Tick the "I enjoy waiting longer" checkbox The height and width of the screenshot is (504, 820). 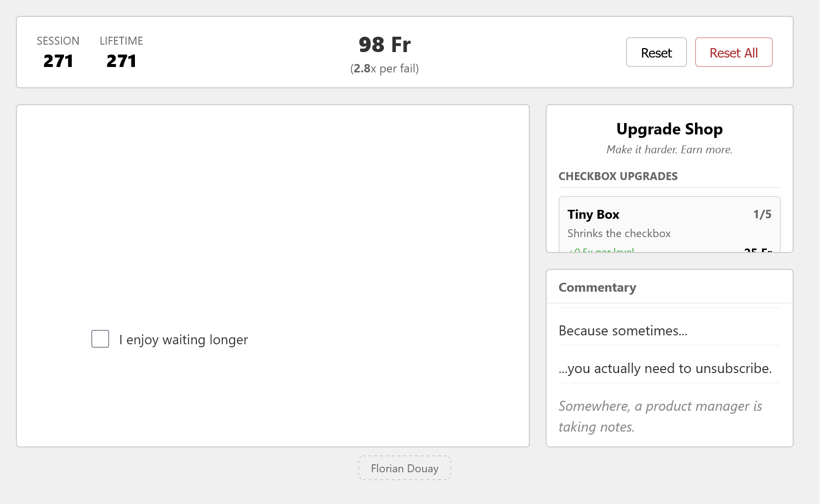(x=100, y=339)
